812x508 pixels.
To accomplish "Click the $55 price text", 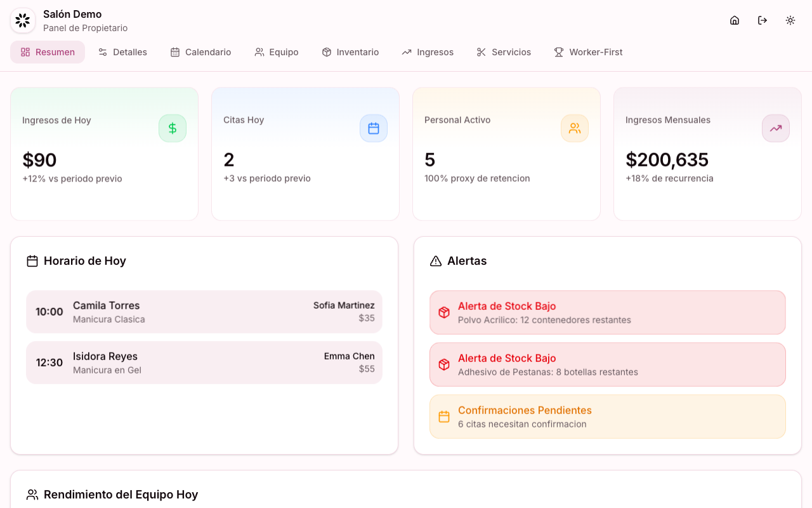I will point(367,369).
